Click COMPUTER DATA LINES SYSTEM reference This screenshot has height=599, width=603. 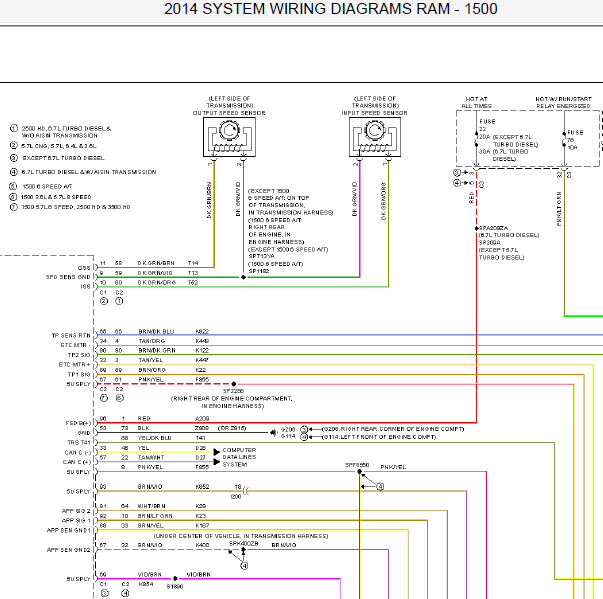(239, 457)
